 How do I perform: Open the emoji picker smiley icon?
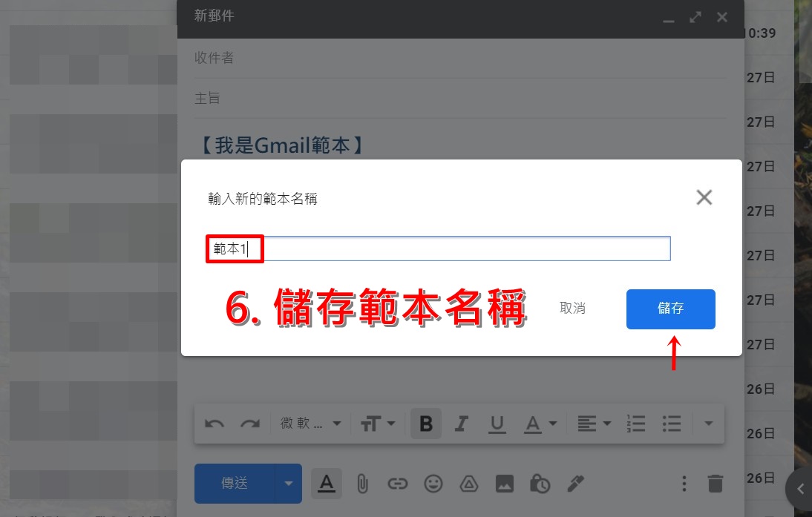pyautogui.click(x=433, y=484)
